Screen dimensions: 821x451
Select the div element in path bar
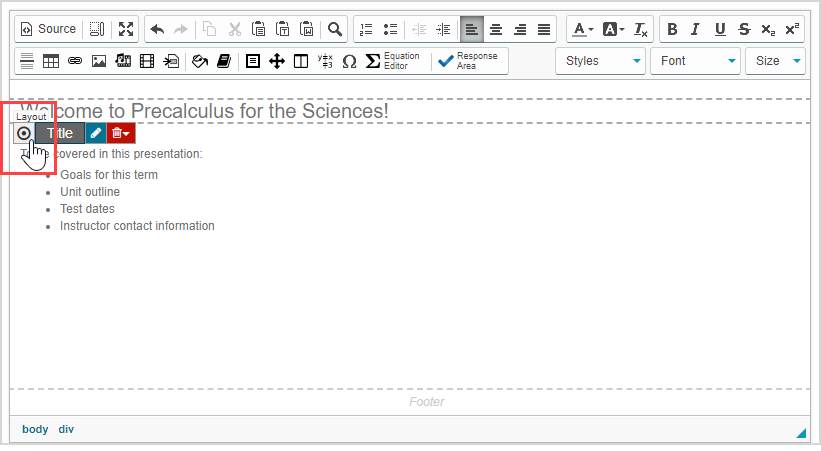coord(66,429)
